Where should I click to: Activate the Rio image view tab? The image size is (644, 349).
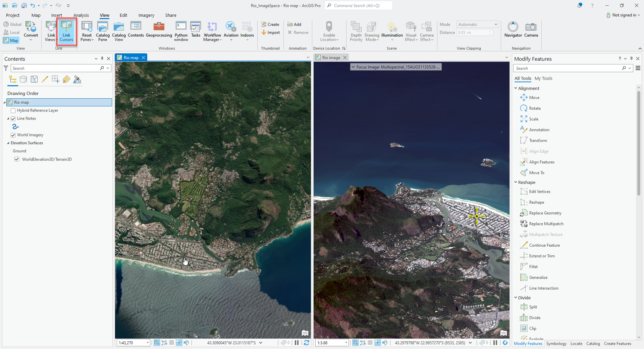(330, 57)
